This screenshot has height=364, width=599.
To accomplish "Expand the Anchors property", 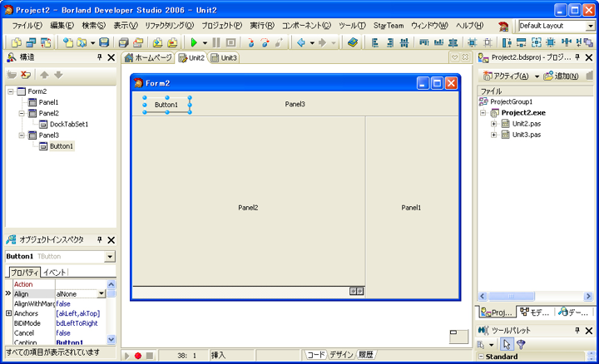I will point(8,313).
